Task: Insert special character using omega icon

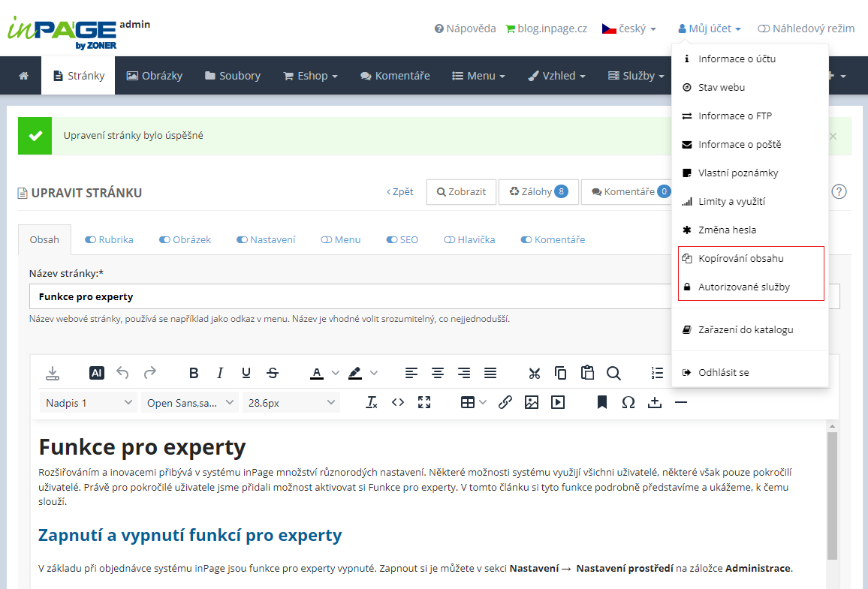Action: 628,403
